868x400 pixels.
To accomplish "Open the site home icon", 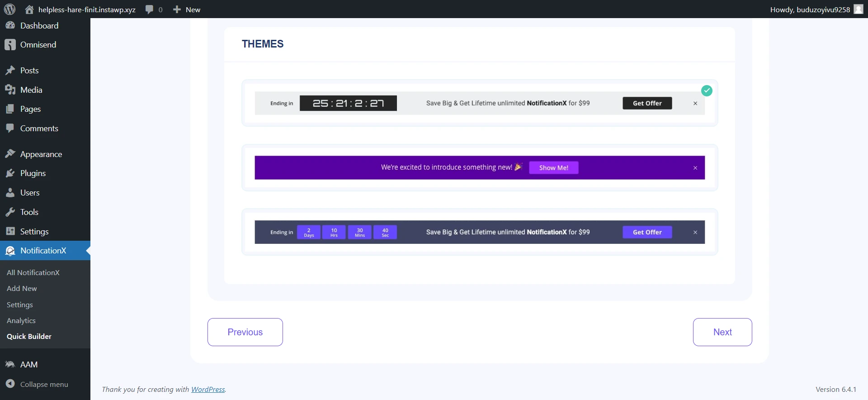I will pos(29,10).
